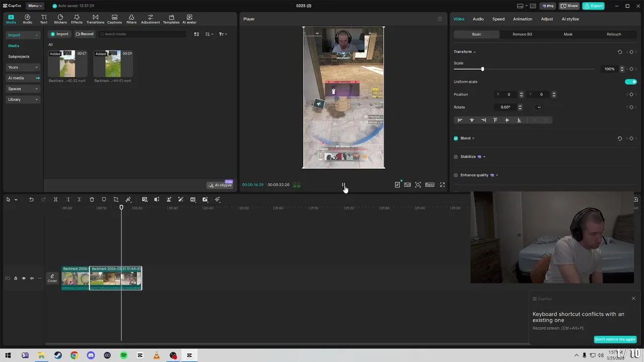Open the Text tool panel
Screen dimensions: 644x362
tap(44, 19)
